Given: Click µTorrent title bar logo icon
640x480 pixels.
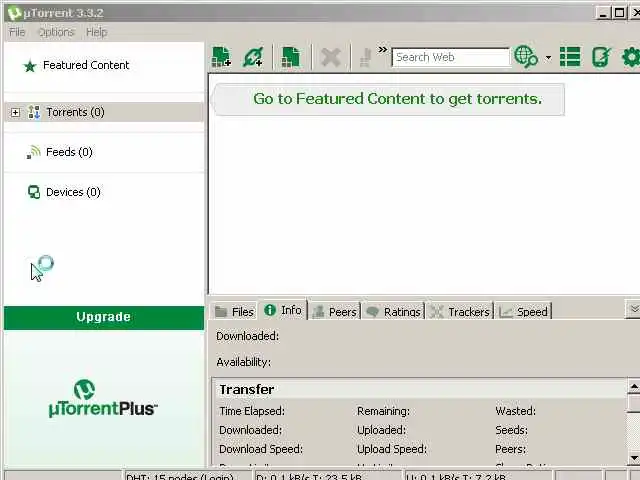Looking at the screenshot, I should tap(14, 13).
